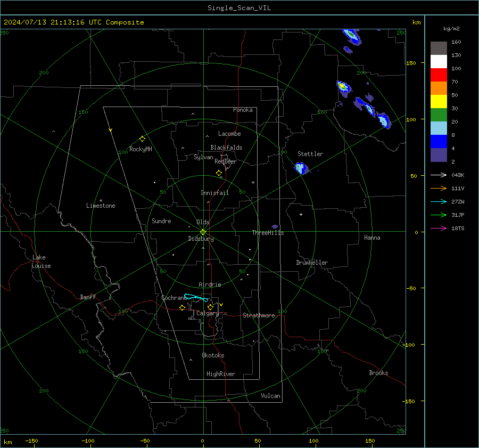Viewport: 479px width, 448px height.
Task: Click the storm cell next to Stettler
Action: [302, 168]
